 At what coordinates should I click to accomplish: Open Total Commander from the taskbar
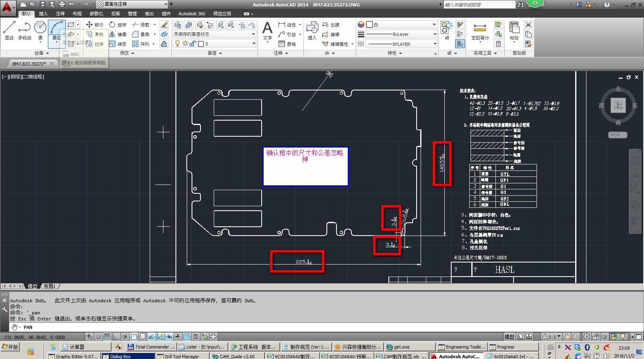[151, 347]
